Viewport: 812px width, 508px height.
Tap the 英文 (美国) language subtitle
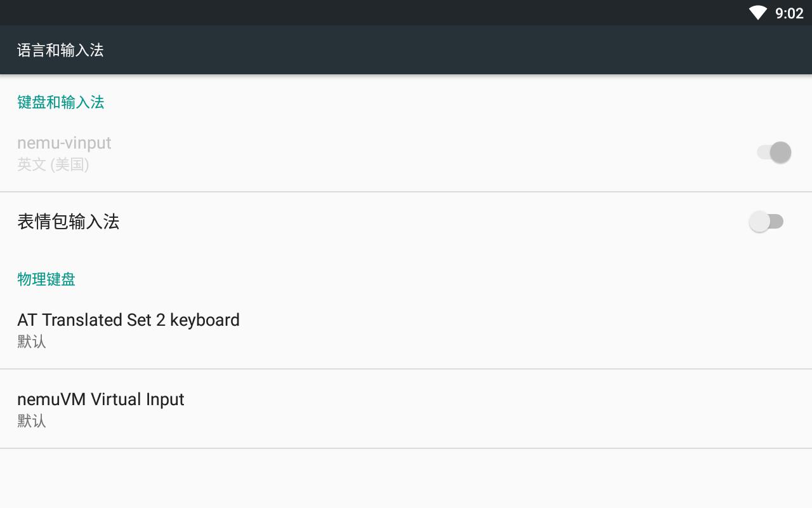click(x=53, y=164)
